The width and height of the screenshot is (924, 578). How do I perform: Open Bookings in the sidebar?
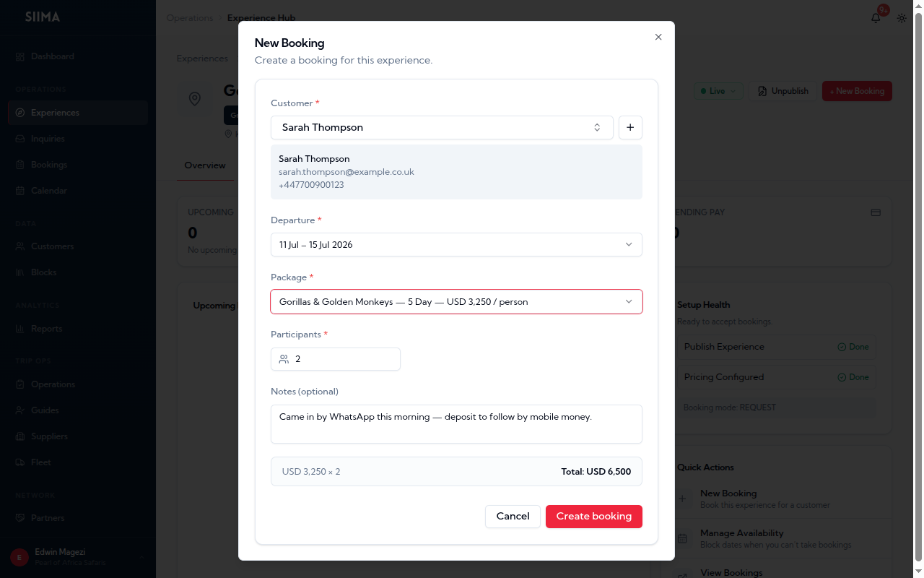pos(78,165)
